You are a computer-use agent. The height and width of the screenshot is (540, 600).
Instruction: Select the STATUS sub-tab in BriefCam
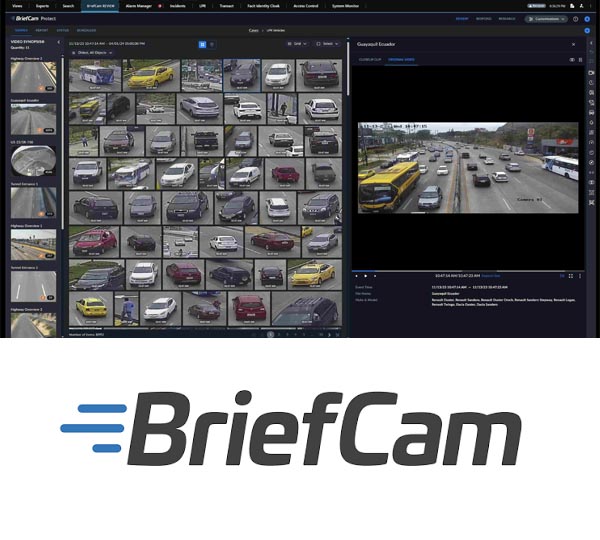(63, 30)
